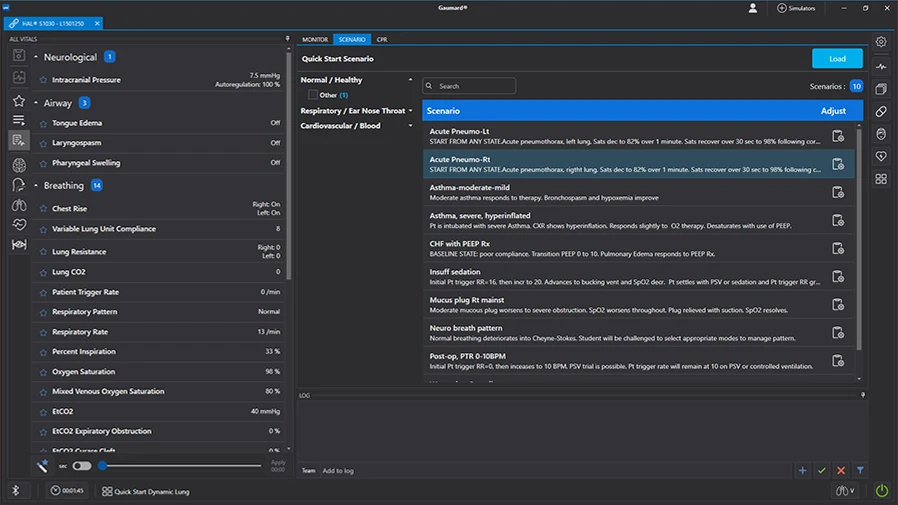Image resolution: width=898 pixels, height=505 pixels.
Task: Collapse the Neurological section
Action: click(x=36, y=58)
